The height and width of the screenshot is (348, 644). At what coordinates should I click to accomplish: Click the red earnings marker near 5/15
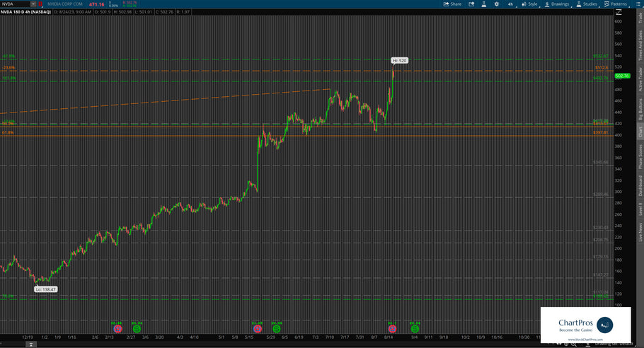258,329
